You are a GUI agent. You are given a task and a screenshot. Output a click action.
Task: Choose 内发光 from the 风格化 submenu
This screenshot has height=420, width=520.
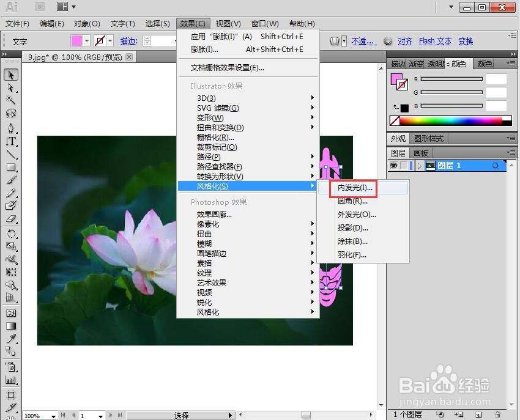point(355,189)
